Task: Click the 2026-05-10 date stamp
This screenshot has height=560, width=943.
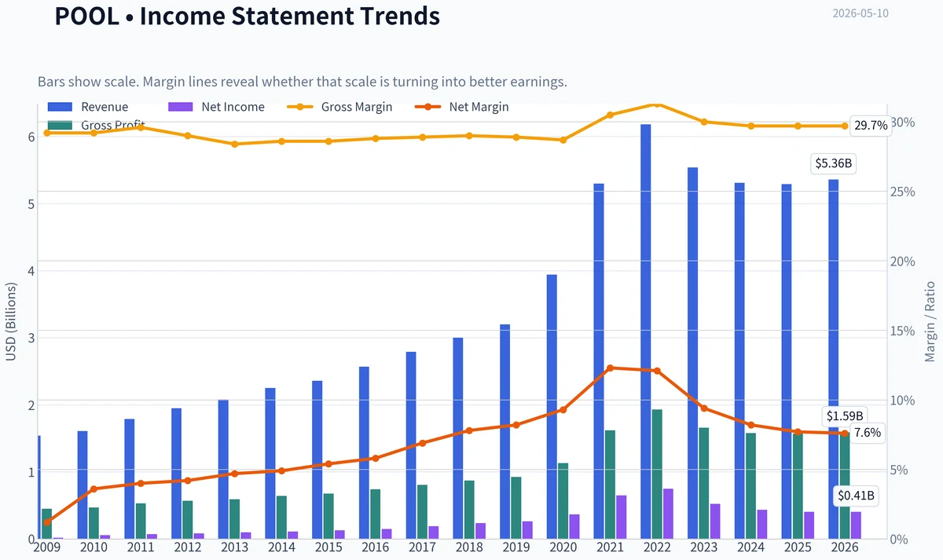Action: (x=860, y=13)
